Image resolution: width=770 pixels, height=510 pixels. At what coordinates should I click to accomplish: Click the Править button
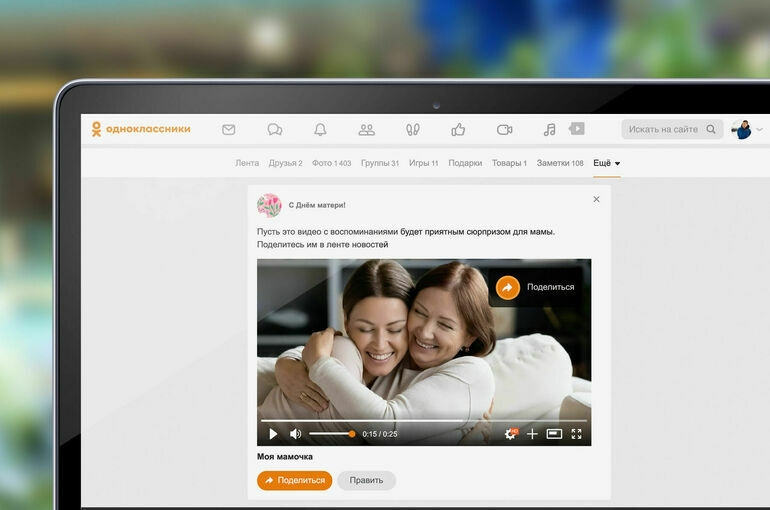(x=366, y=480)
